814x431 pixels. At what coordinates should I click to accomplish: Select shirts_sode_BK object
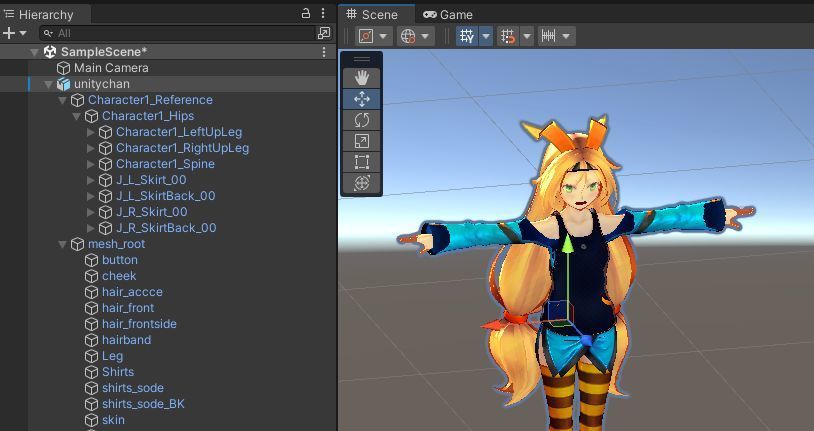tap(143, 404)
